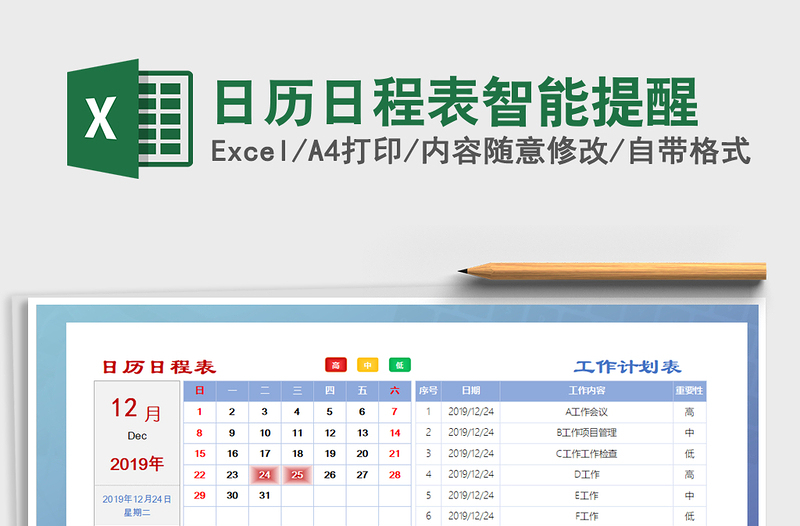
Task: Select calendar day 19
Action: coord(330,454)
